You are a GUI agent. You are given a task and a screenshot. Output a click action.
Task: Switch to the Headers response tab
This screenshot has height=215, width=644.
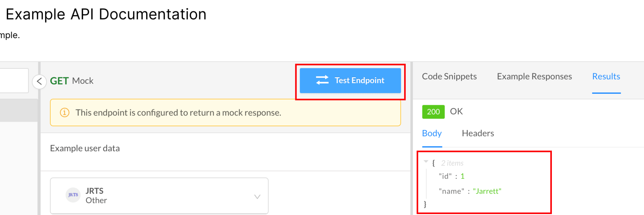(478, 133)
